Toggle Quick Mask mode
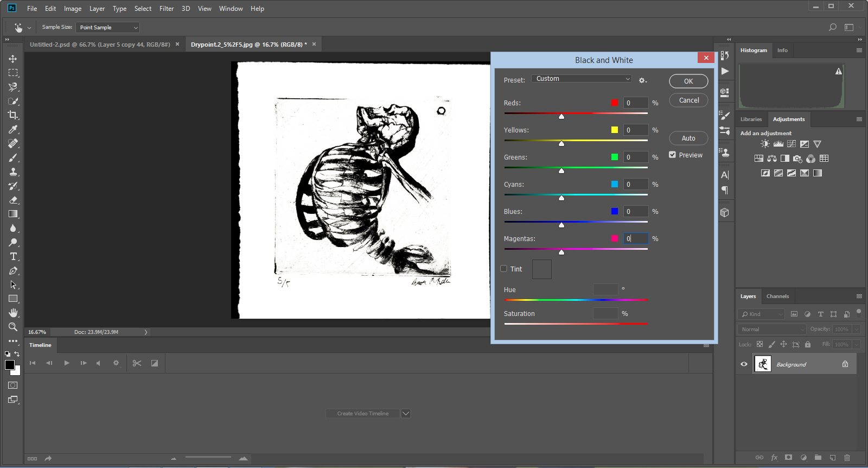 coord(13,385)
